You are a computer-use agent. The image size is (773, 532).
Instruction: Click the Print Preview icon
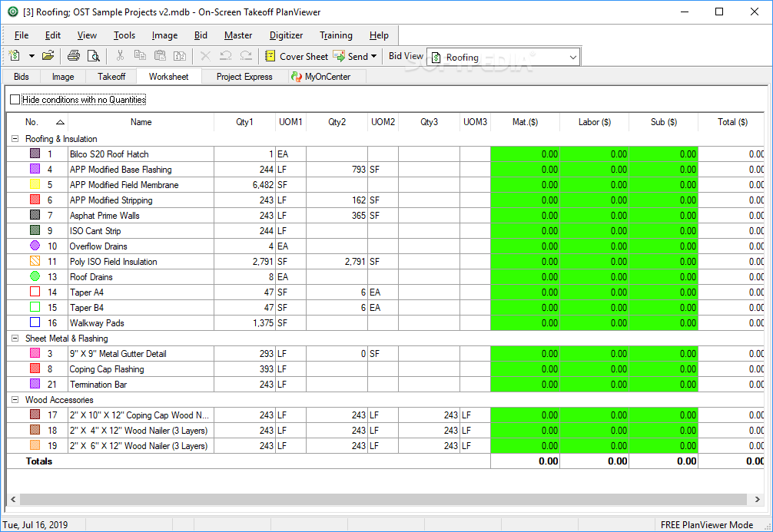(x=93, y=56)
